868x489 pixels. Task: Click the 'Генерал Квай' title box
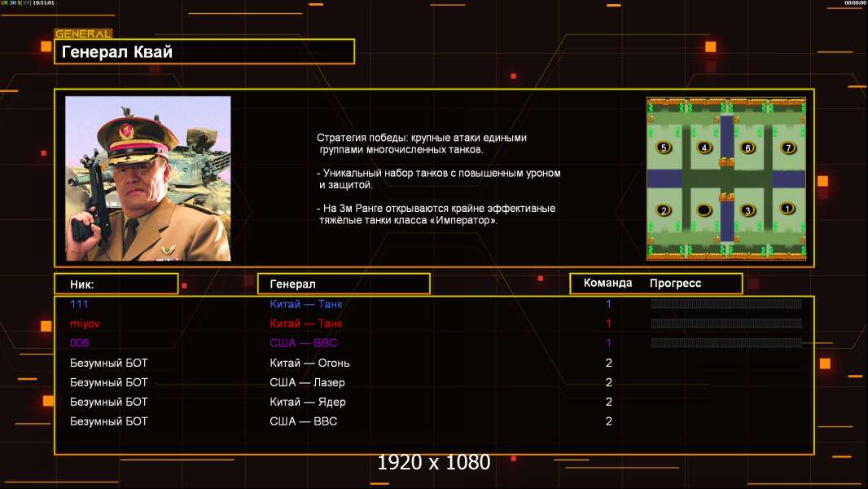(204, 51)
